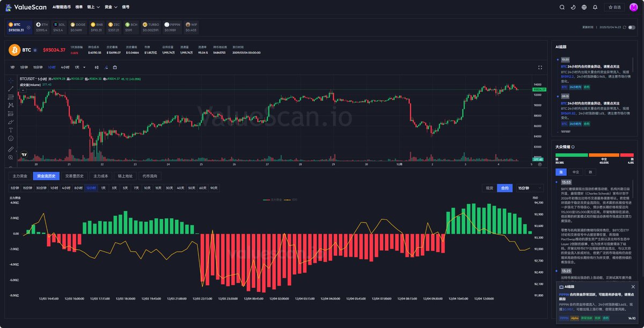Open the search icon in top bar

(x=562, y=7)
